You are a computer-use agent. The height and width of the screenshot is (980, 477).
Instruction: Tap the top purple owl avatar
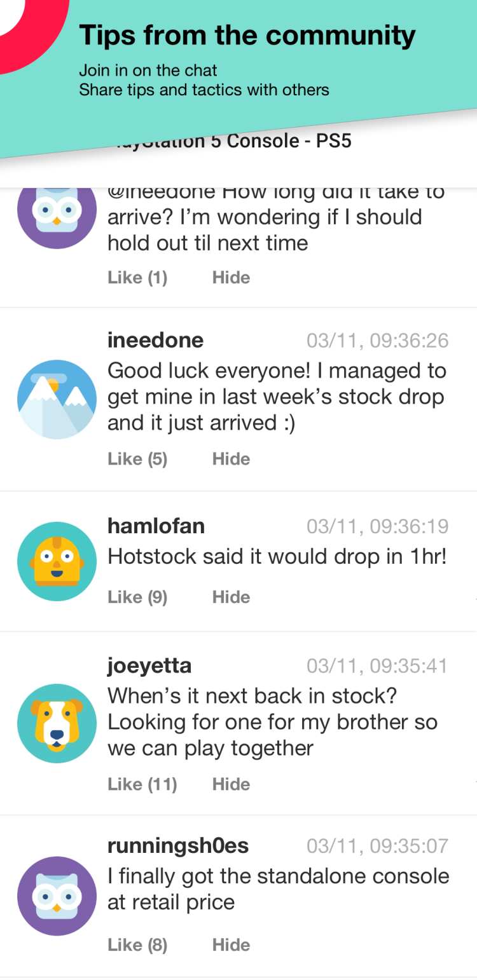coord(57,212)
